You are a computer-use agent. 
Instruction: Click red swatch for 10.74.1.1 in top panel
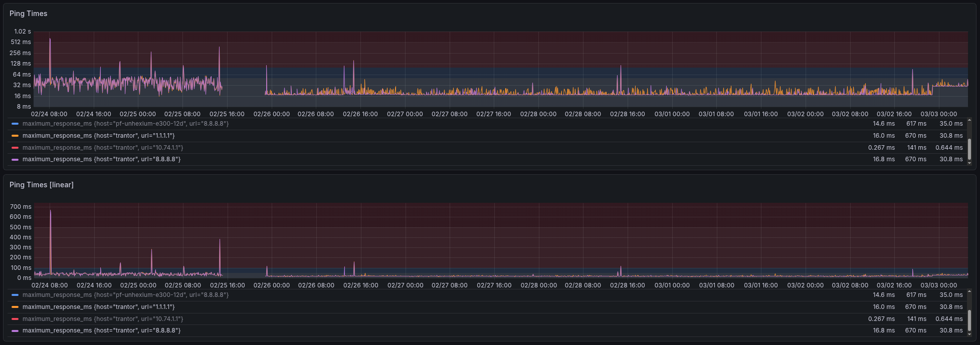point(15,148)
